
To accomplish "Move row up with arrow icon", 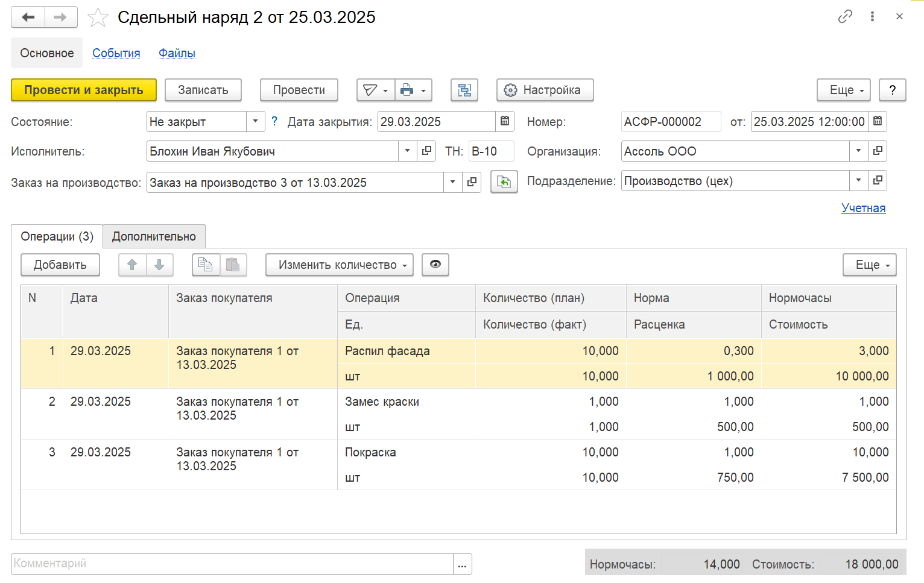I will (x=132, y=265).
